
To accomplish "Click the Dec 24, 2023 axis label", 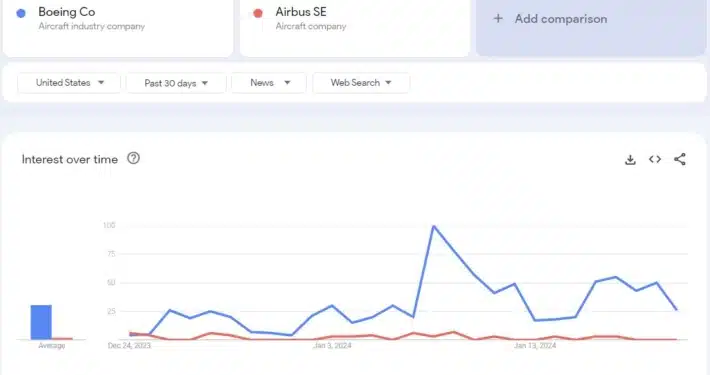I will click(x=129, y=346).
